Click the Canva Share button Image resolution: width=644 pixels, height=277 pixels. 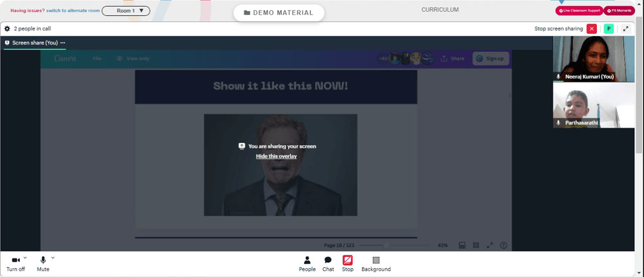[452, 59]
